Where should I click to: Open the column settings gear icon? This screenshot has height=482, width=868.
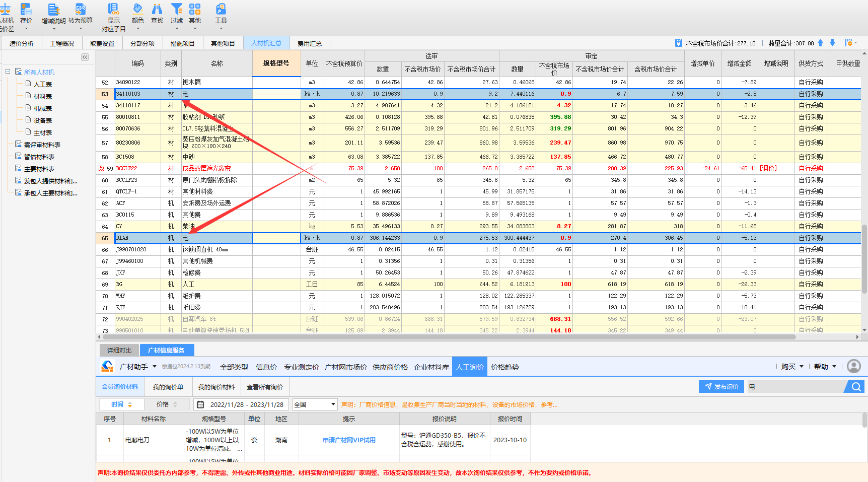(849, 43)
